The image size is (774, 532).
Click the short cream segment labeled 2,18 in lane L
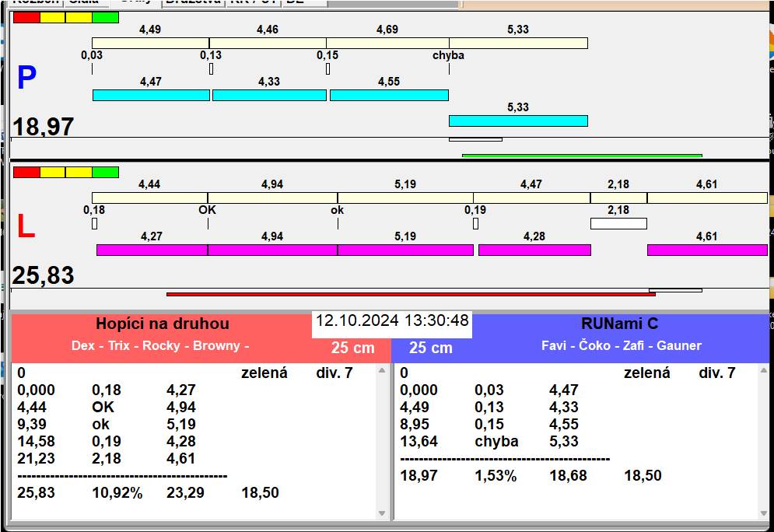pyautogui.click(x=618, y=198)
